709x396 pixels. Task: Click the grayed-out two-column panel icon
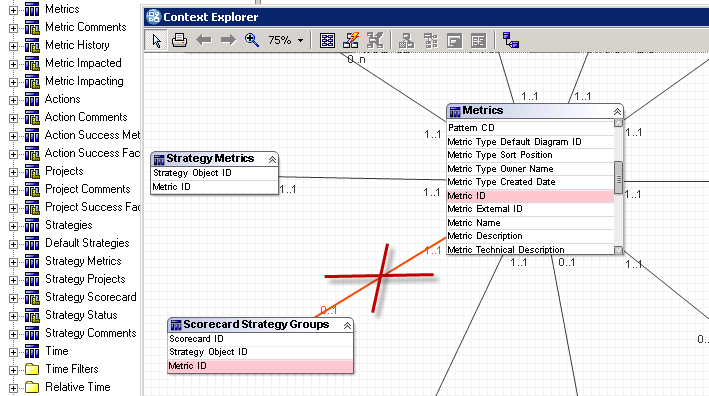point(478,41)
